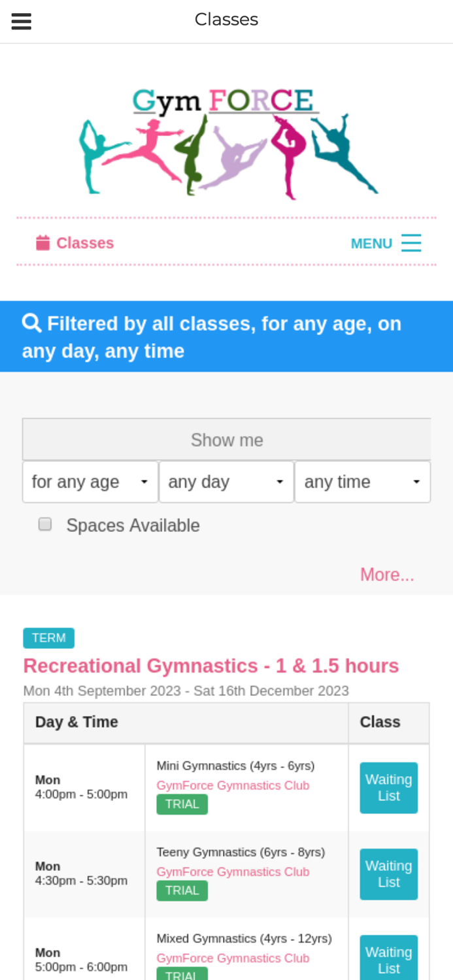Expand the 'any time' selector
Image resolution: width=453 pixels, height=980 pixels.
coord(362,481)
